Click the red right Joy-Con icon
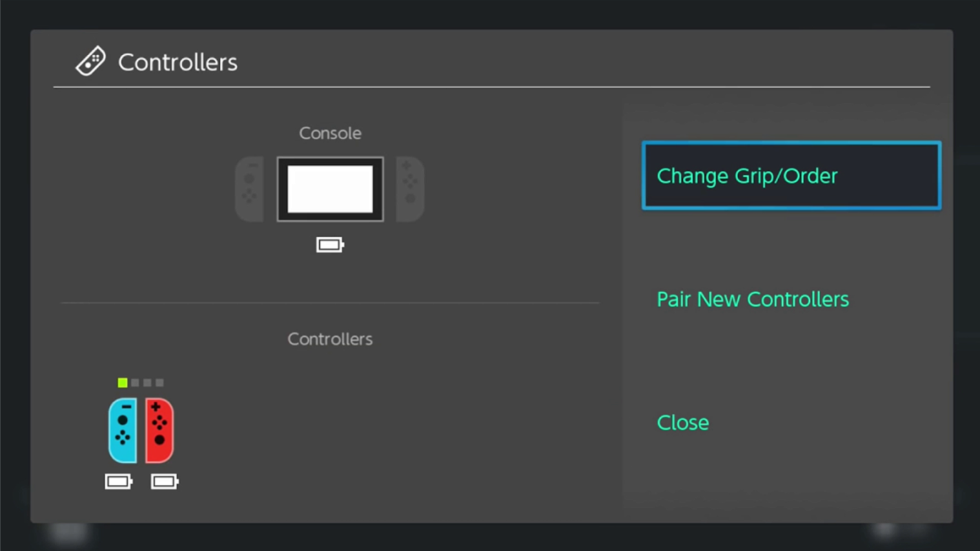This screenshot has height=551, width=980. [x=159, y=430]
